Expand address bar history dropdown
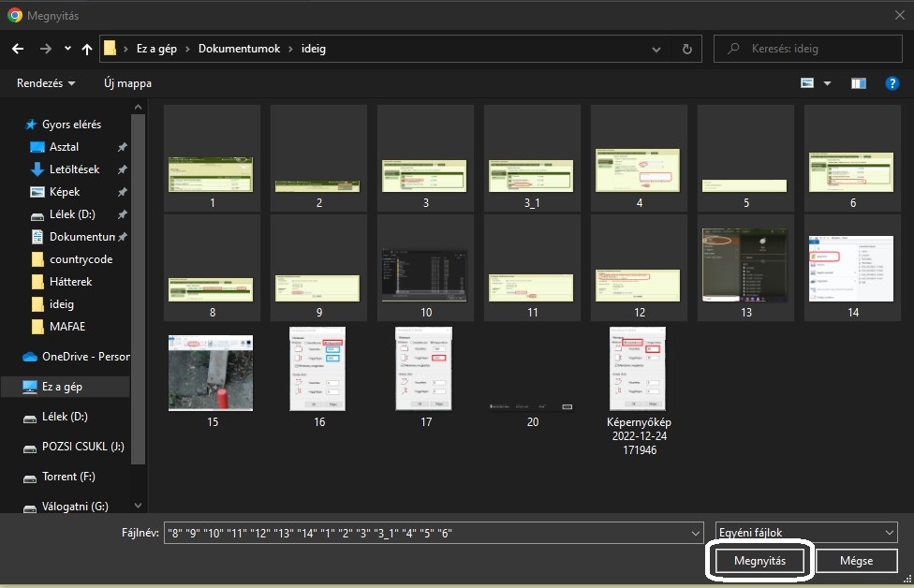 (656, 49)
